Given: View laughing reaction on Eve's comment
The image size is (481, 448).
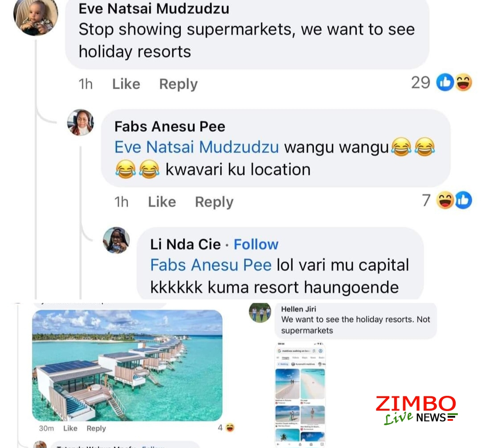Looking at the screenshot, I should point(464,82).
